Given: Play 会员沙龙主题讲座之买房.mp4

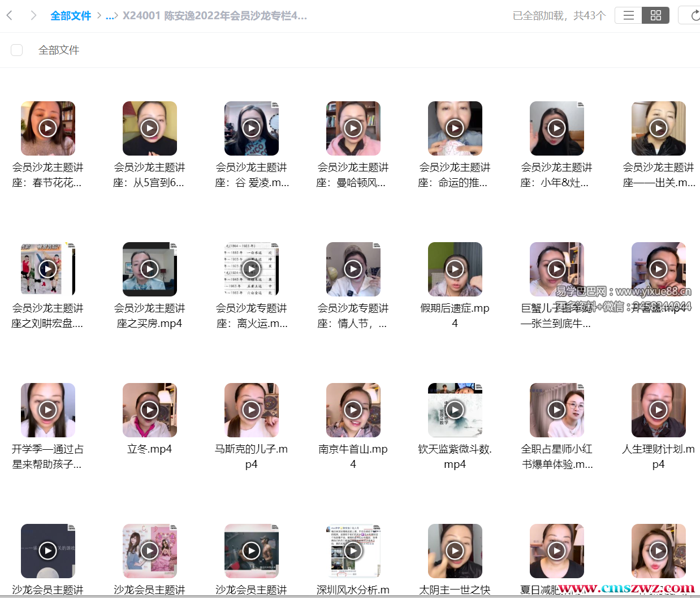Looking at the screenshot, I should pyautogui.click(x=149, y=269).
